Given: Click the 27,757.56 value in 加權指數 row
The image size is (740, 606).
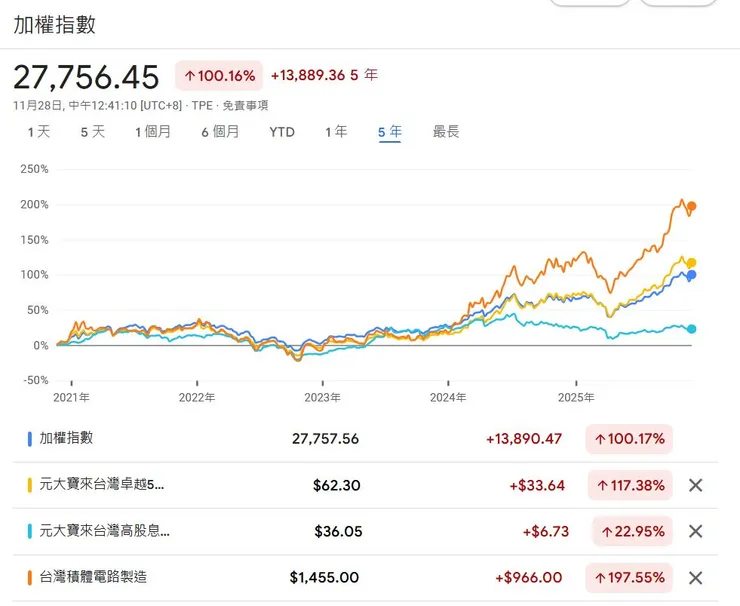Looking at the screenshot, I should click(325, 439).
